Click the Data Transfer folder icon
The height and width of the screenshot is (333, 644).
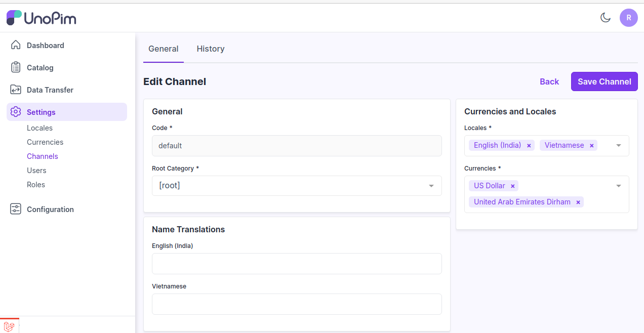pyautogui.click(x=16, y=90)
